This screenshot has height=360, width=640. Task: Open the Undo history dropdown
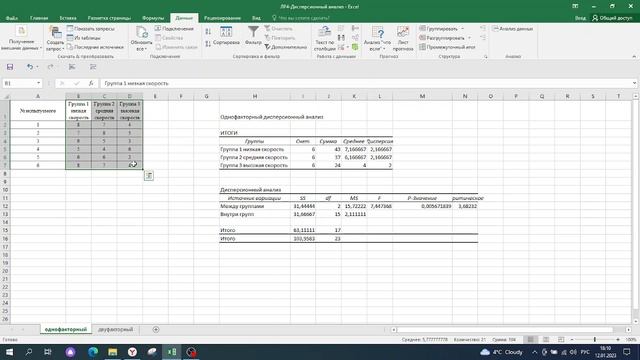pos(37,67)
